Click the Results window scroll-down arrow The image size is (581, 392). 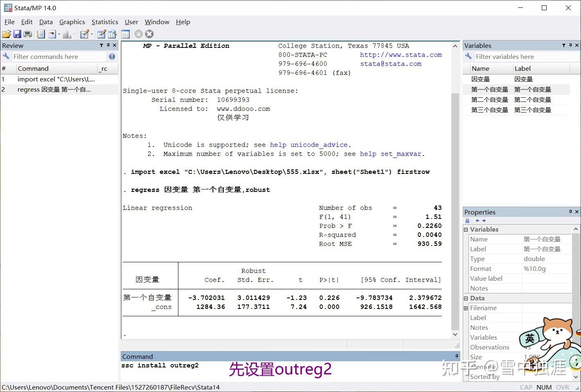(455, 335)
